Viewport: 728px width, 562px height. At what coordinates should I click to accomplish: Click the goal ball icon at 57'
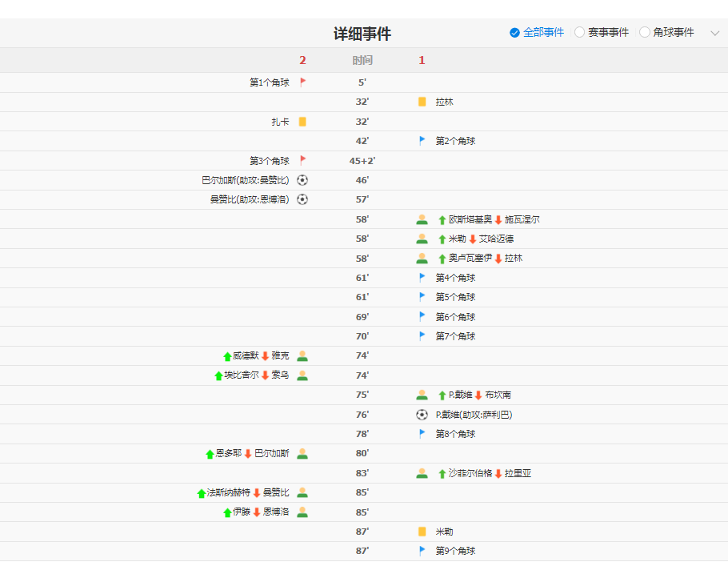(302, 199)
